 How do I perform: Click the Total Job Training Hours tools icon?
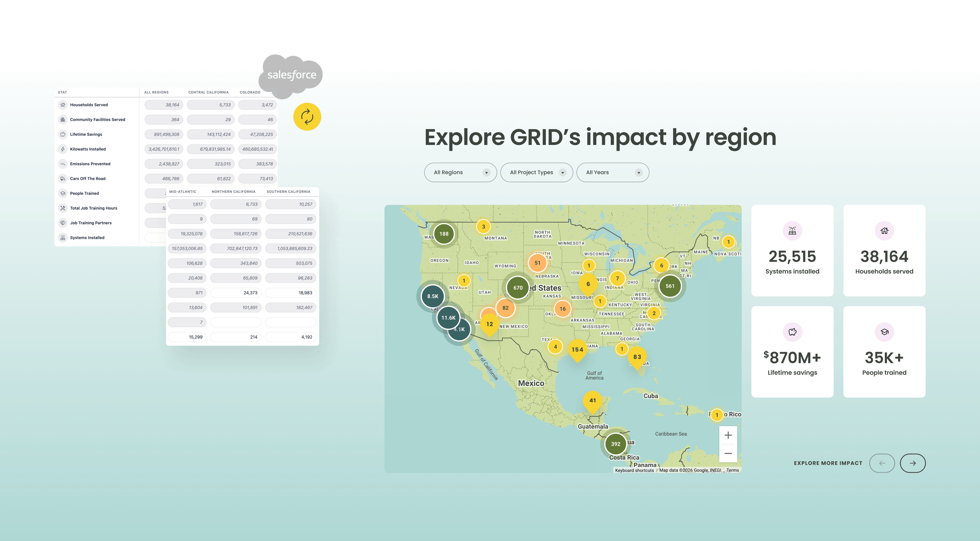(63, 208)
